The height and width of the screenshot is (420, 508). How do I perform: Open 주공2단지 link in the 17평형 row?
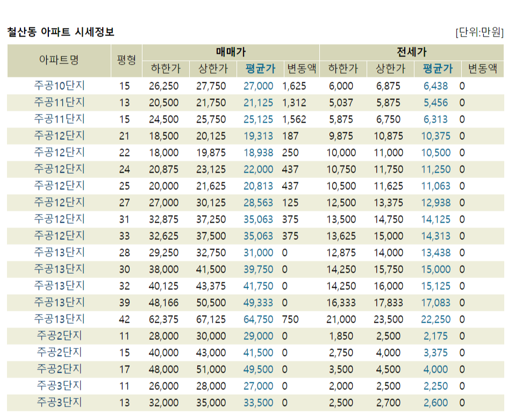(59, 369)
